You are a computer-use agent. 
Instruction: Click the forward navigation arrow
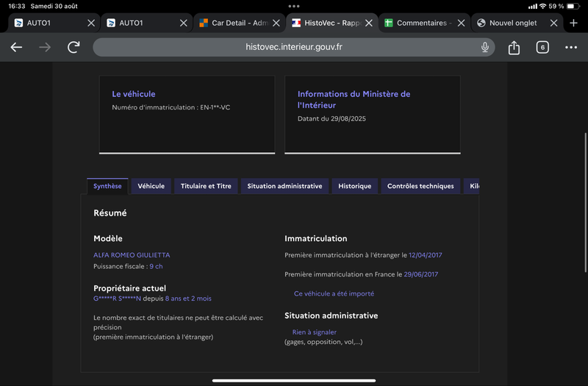(x=45, y=47)
